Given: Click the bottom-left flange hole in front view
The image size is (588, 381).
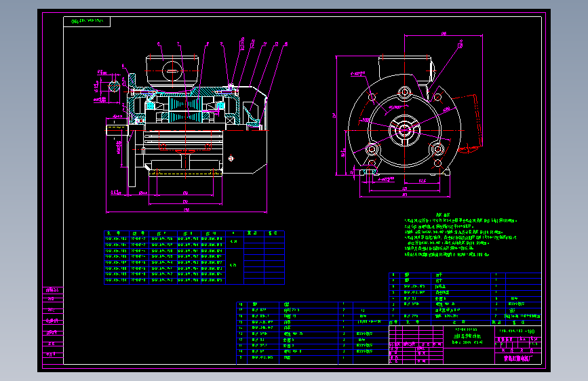Looking at the screenshot, I should tap(372, 148).
